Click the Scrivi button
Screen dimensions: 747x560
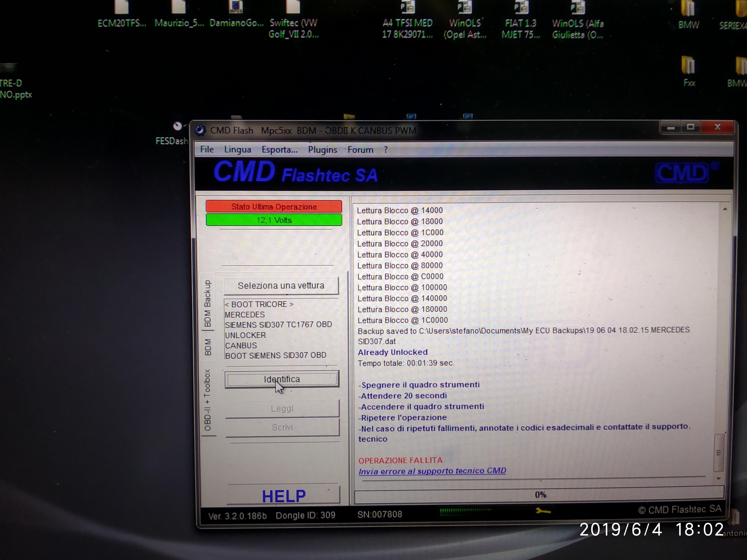coord(282,427)
